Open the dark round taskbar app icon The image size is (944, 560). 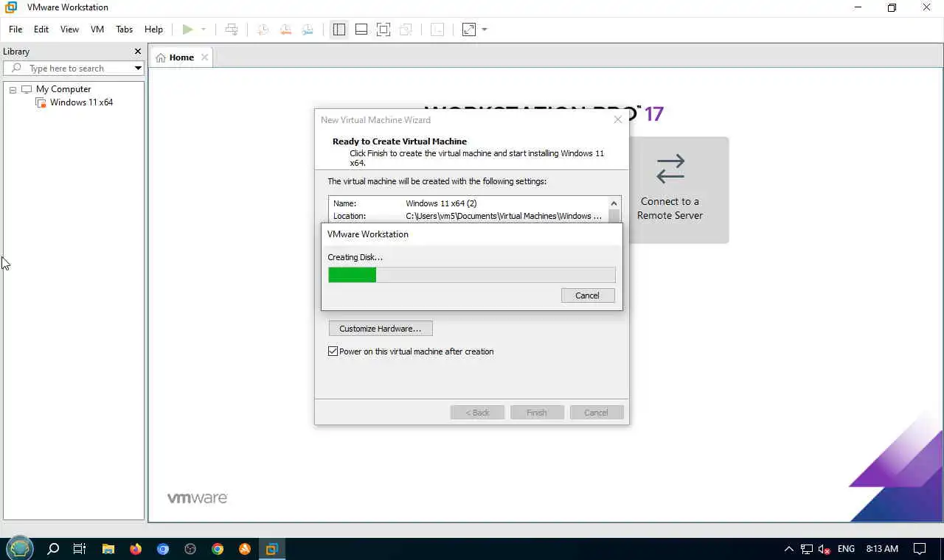coord(190,549)
